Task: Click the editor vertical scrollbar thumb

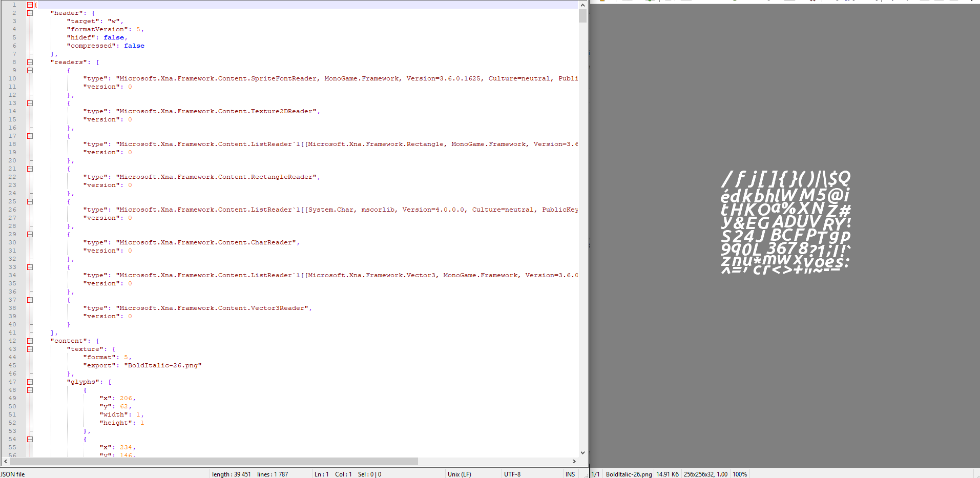Action: [582, 16]
